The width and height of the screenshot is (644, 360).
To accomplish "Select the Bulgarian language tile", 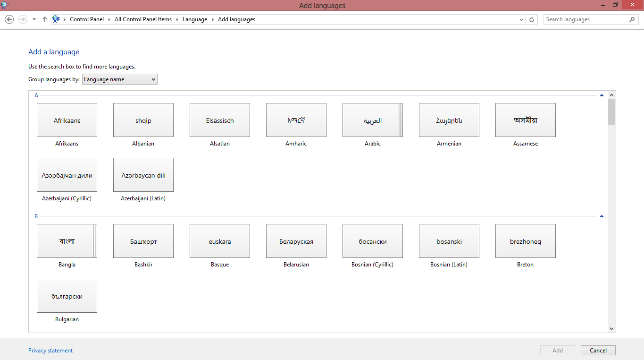I will (67, 296).
